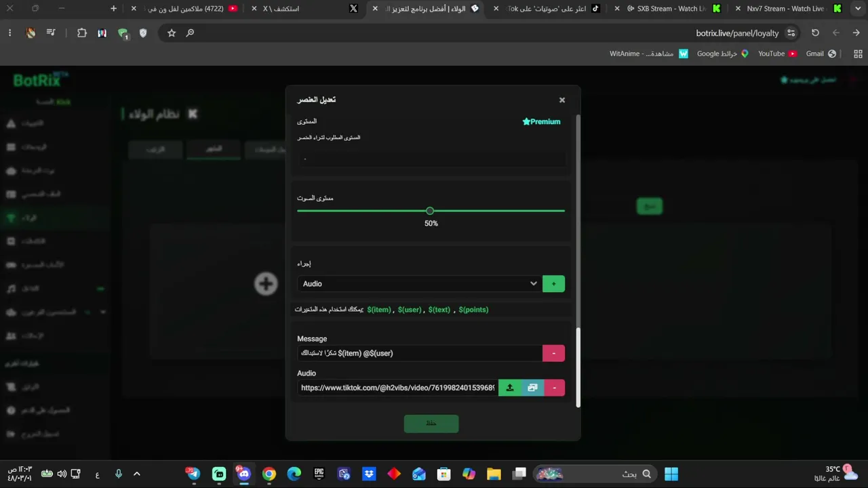Click the green save button in the dialog
This screenshot has width=868, height=488.
[x=431, y=424]
